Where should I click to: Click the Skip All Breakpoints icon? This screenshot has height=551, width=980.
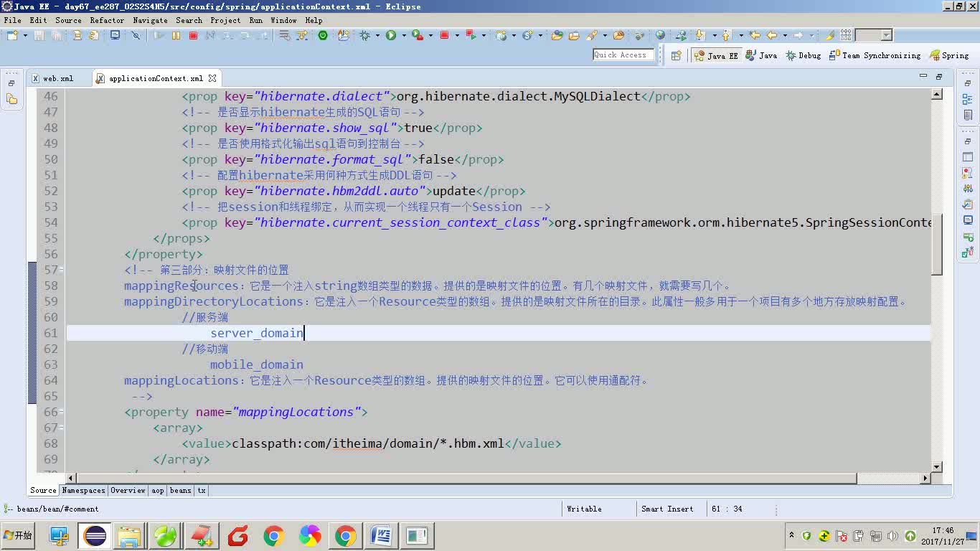click(x=136, y=35)
